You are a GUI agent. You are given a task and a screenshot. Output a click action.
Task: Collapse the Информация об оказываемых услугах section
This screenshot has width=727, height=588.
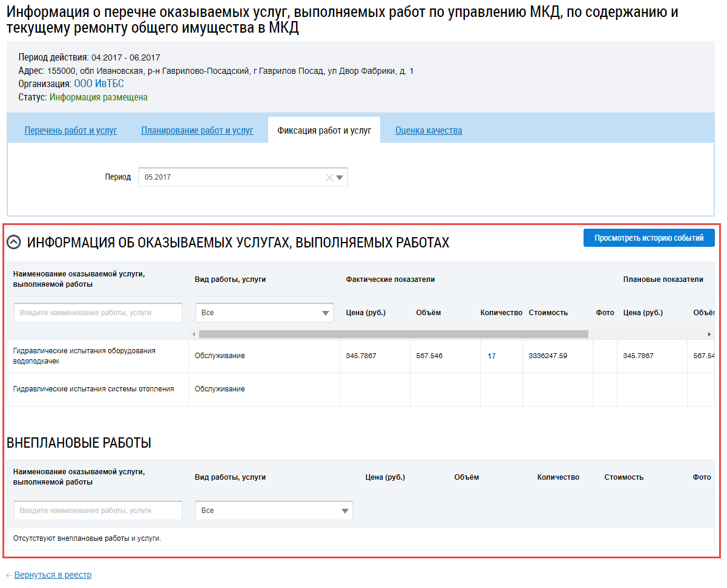coord(13,243)
